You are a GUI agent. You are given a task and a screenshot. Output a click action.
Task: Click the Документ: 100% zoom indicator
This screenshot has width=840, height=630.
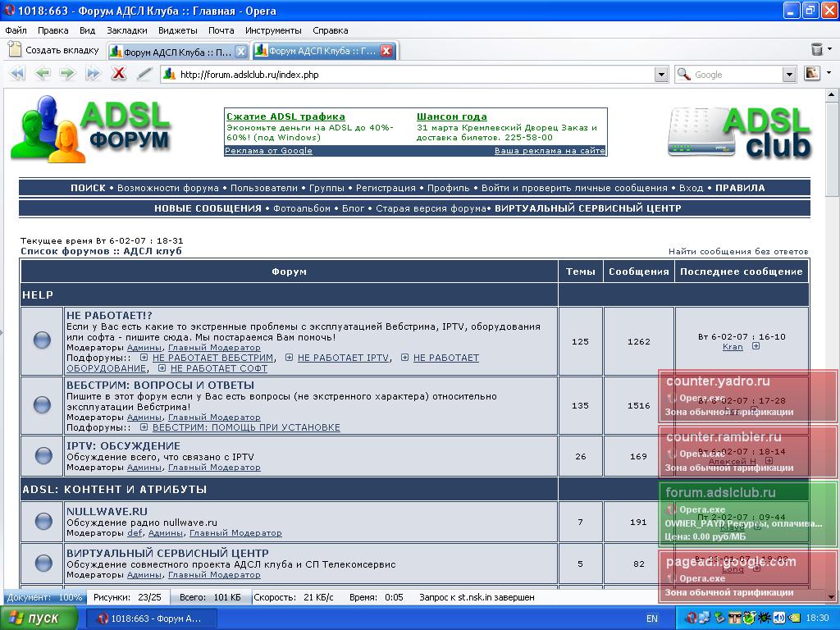tap(44, 597)
